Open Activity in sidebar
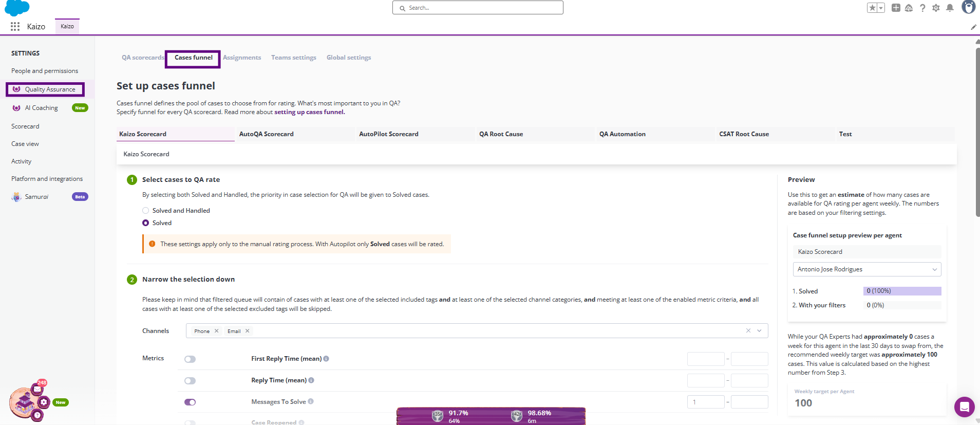This screenshot has height=425, width=980. (x=22, y=161)
